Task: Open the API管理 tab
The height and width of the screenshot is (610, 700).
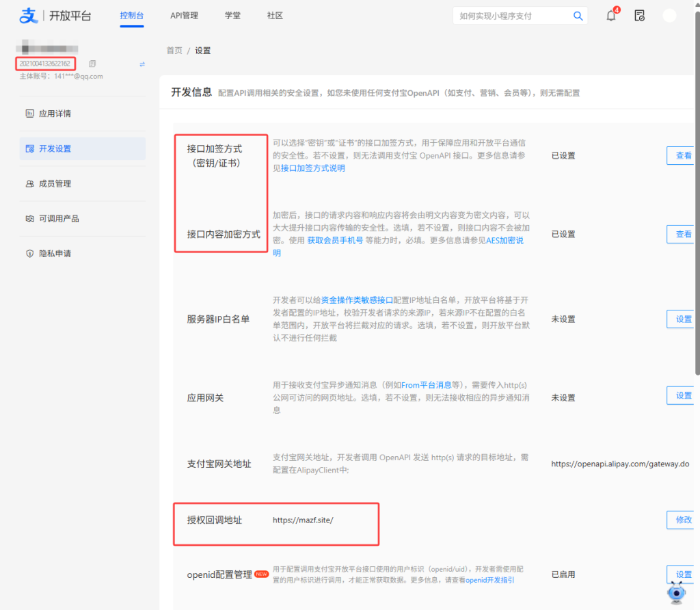Action: [184, 16]
